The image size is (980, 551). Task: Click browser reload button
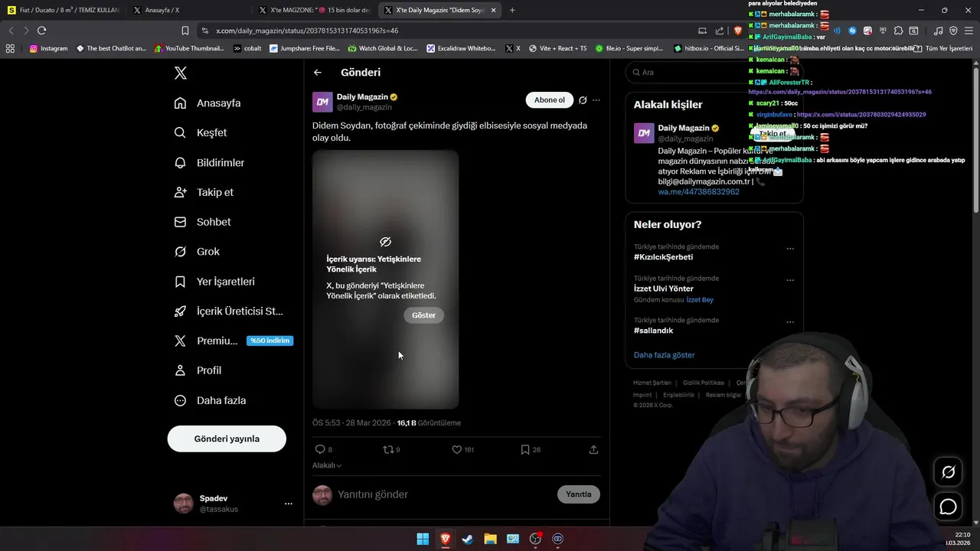(41, 31)
